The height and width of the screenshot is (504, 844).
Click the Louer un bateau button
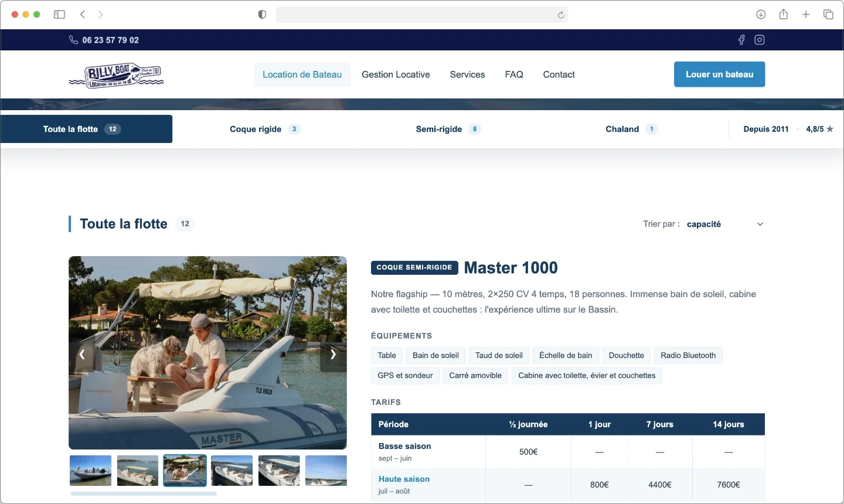pyautogui.click(x=719, y=74)
